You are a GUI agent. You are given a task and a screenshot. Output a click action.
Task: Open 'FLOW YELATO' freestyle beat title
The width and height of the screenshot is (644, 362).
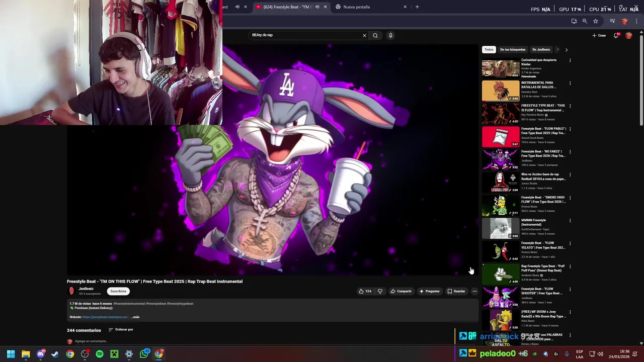pyautogui.click(x=543, y=245)
